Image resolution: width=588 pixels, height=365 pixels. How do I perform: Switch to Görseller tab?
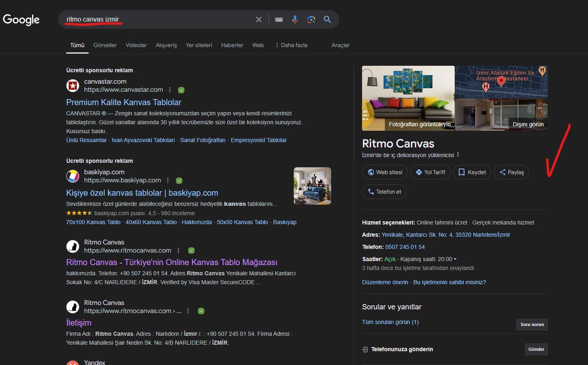click(x=105, y=45)
